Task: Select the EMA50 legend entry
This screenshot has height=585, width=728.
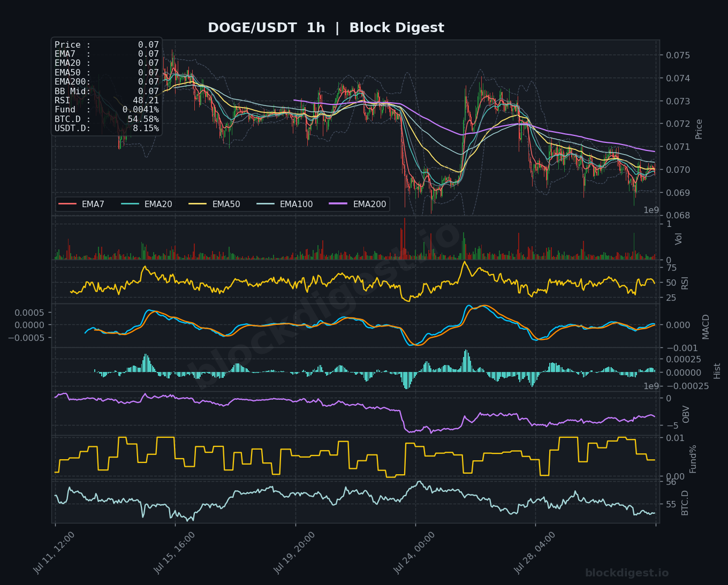Action: pos(215,204)
